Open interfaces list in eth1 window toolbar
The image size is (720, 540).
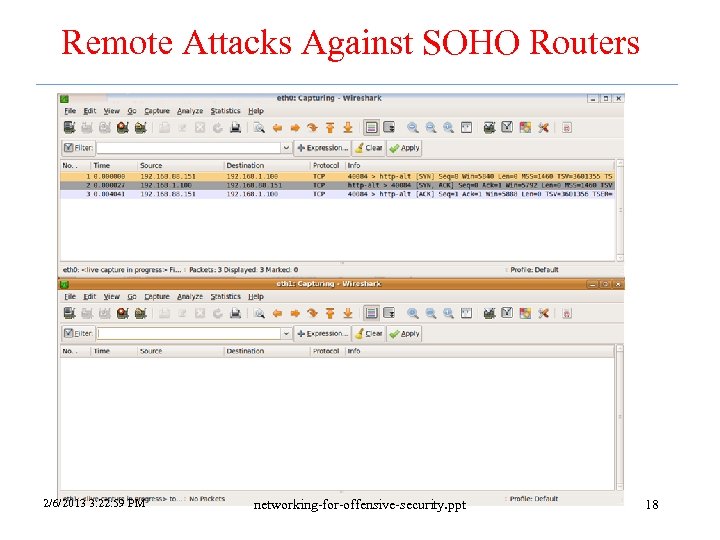click(69, 313)
